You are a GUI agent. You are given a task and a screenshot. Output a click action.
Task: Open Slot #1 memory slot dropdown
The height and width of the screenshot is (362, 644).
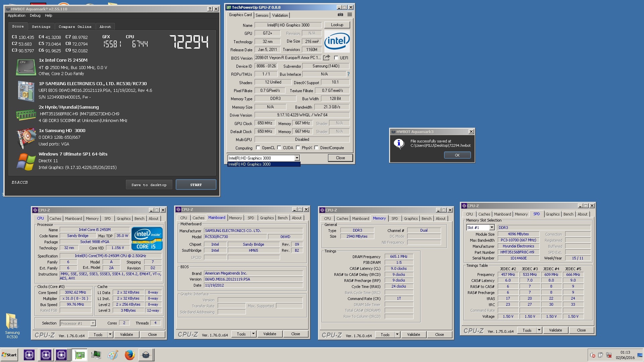pos(492,228)
